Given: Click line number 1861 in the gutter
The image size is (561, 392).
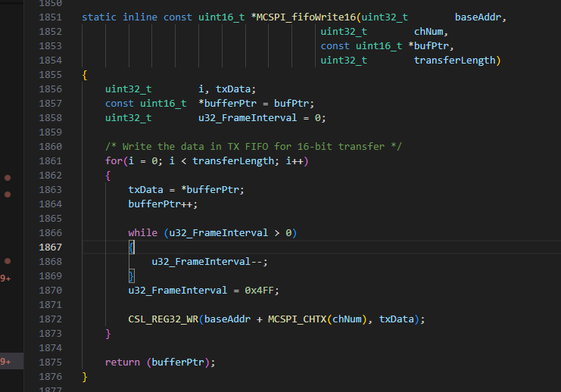Looking at the screenshot, I should [51, 161].
